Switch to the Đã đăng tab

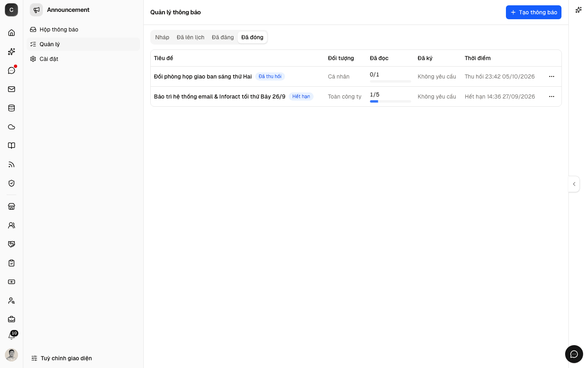coord(223,37)
